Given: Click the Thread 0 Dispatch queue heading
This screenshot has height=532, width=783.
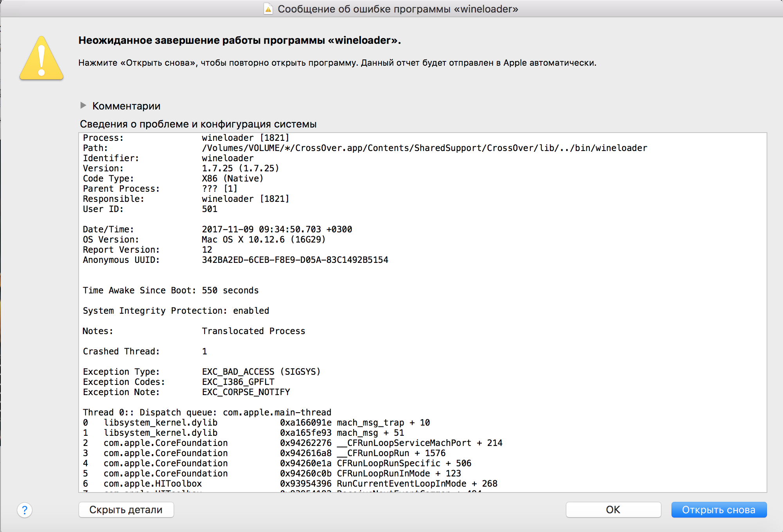Looking at the screenshot, I should pos(207,413).
